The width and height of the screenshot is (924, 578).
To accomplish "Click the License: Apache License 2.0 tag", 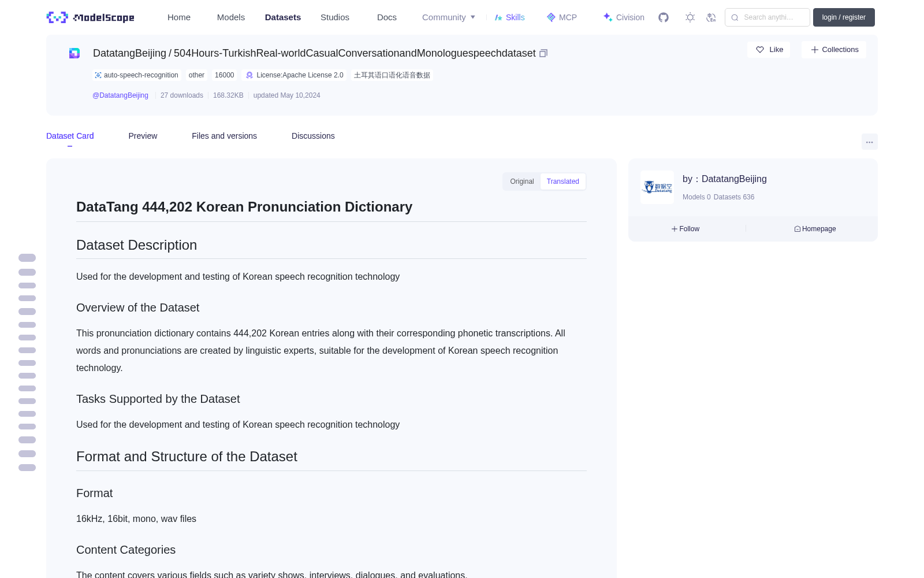I will click(295, 75).
